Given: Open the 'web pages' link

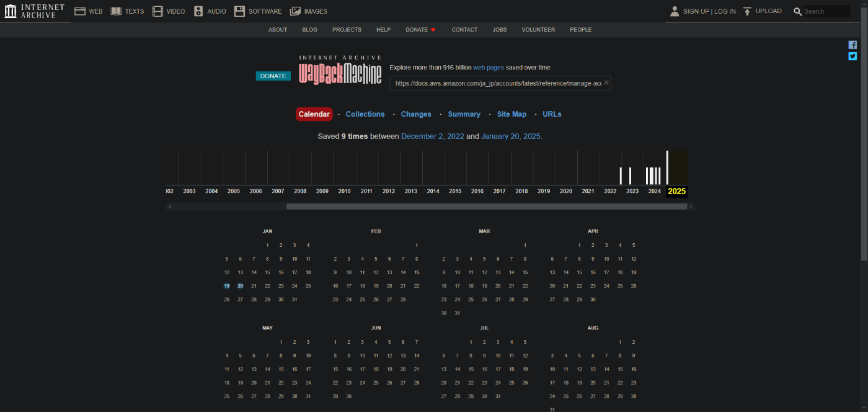Looking at the screenshot, I should (x=489, y=68).
